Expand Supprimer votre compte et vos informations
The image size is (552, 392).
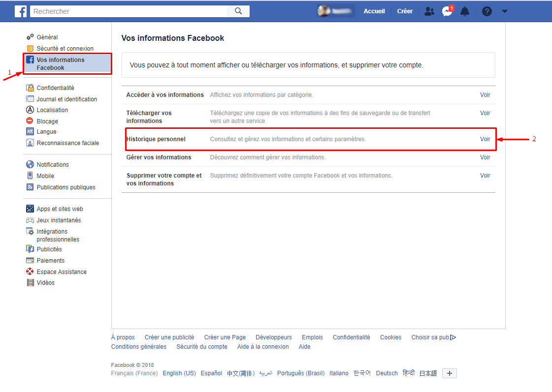pos(308,180)
